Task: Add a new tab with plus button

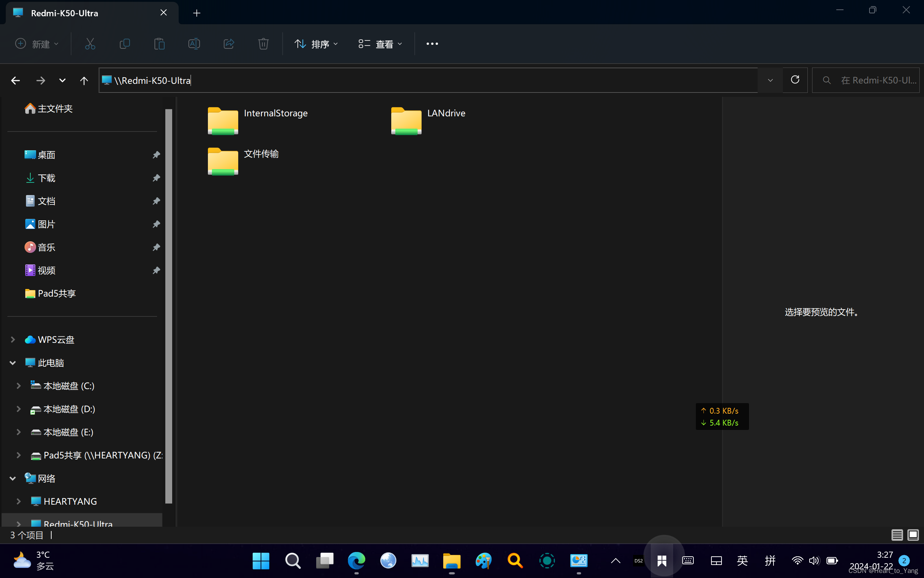Action: tap(197, 13)
